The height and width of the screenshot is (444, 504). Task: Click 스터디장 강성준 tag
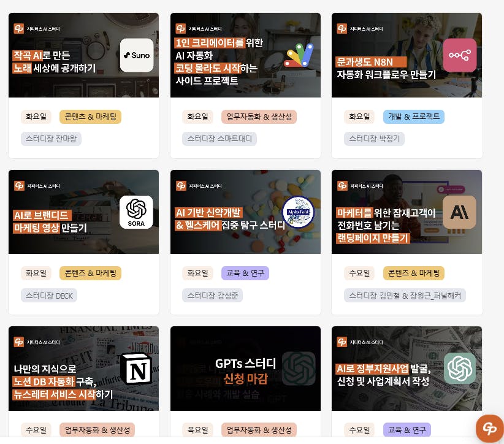click(x=213, y=296)
